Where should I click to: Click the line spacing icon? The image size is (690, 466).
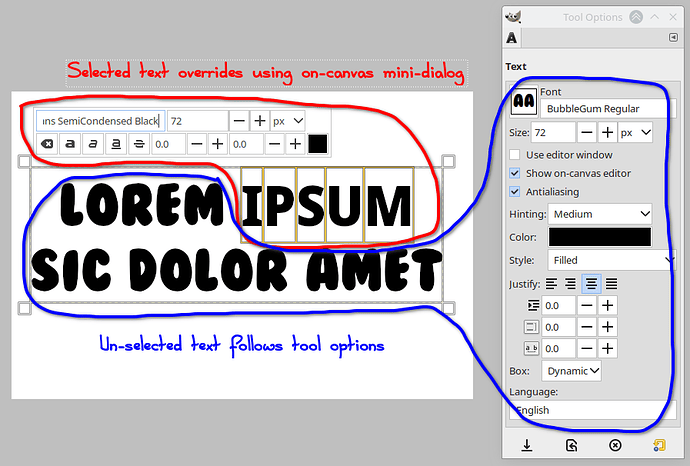pos(532,327)
